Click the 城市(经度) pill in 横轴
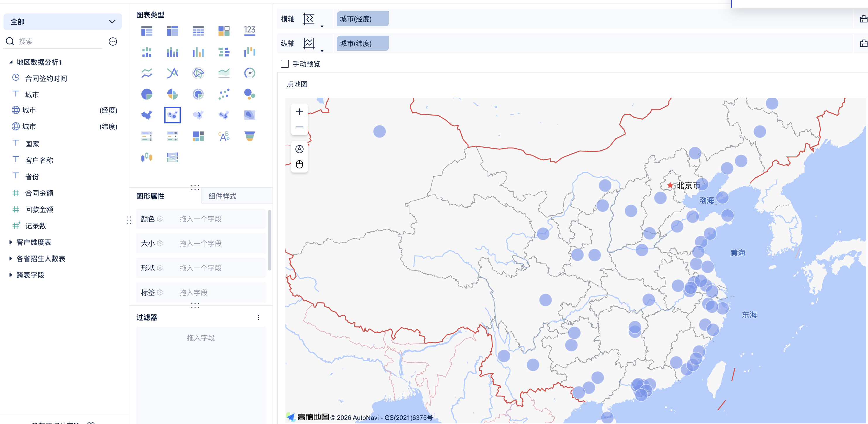The width and height of the screenshot is (868, 424). coord(362,19)
